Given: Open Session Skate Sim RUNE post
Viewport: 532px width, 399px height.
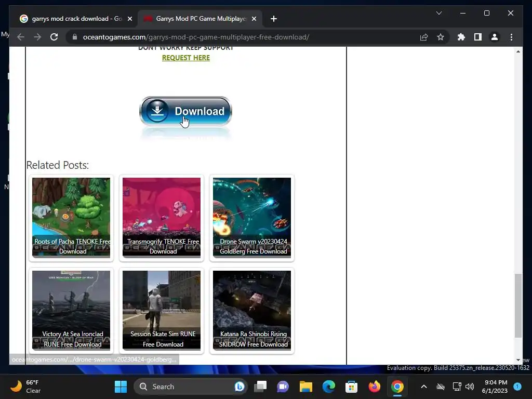Looking at the screenshot, I should pyautogui.click(x=162, y=311).
